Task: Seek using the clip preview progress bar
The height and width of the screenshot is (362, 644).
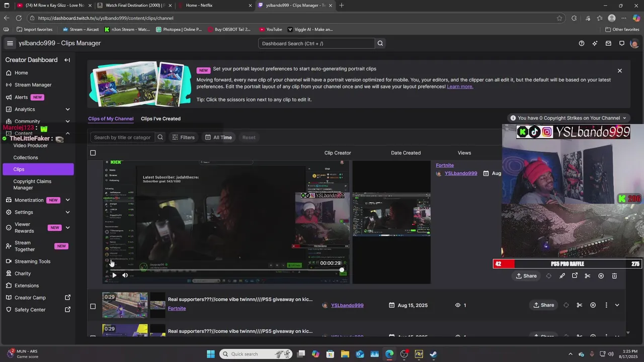Action: click(226, 270)
